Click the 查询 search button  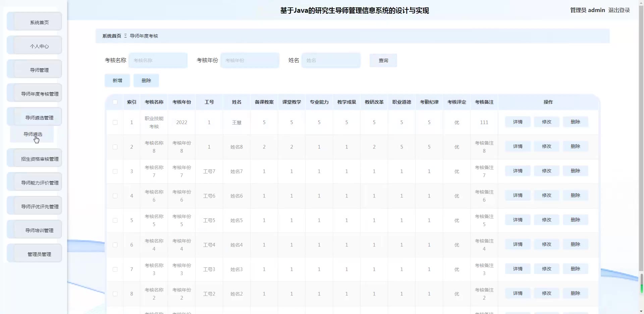point(383,60)
